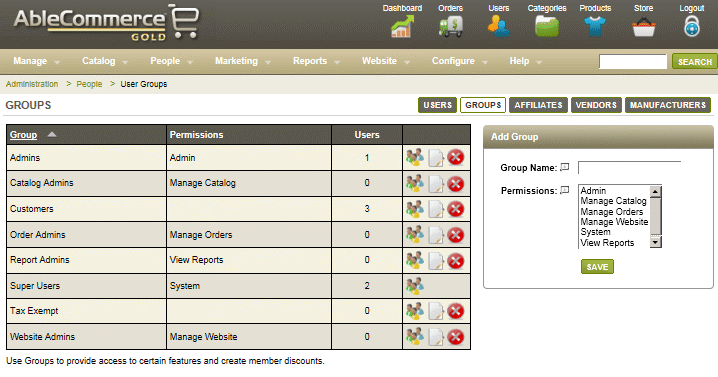Open the Users people icon
The height and width of the screenshot is (377, 718).
[499, 27]
